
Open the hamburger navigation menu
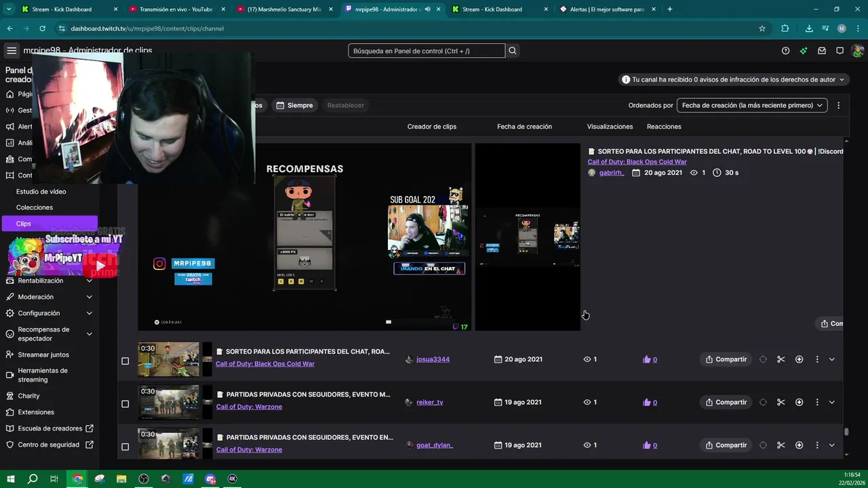(x=12, y=51)
